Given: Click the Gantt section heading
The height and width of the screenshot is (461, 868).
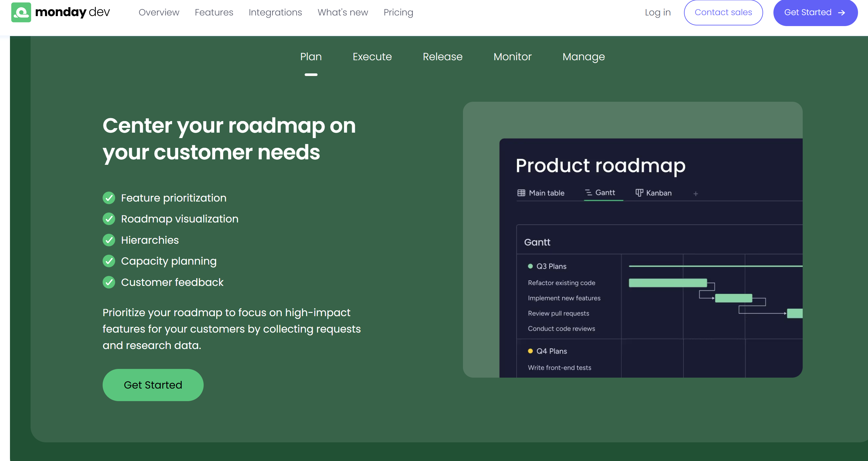Looking at the screenshot, I should pyautogui.click(x=537, y=242).
